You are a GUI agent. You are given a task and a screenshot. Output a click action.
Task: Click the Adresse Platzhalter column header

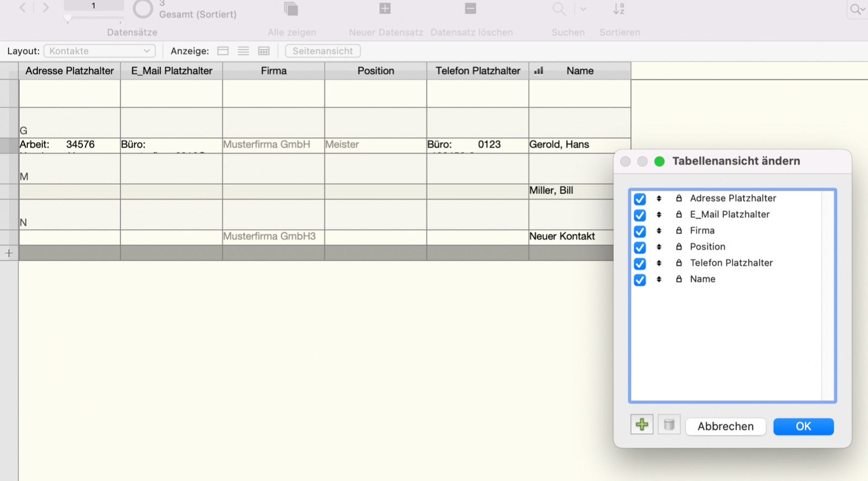click(x=69, y=70)
